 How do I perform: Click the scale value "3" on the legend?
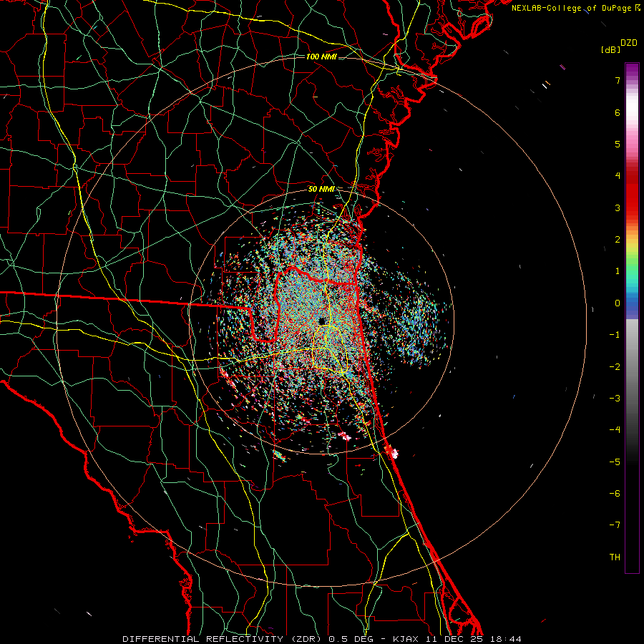click(x=618, y=208)
